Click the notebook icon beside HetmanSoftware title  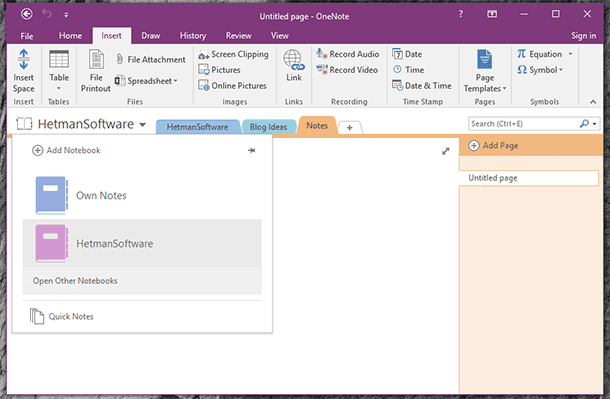click(x=24, y=124)
